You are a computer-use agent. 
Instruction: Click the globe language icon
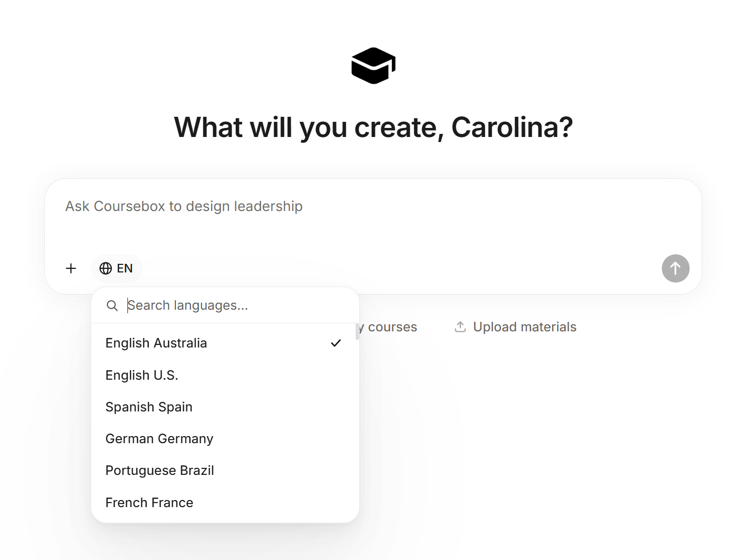pos(106,268)
